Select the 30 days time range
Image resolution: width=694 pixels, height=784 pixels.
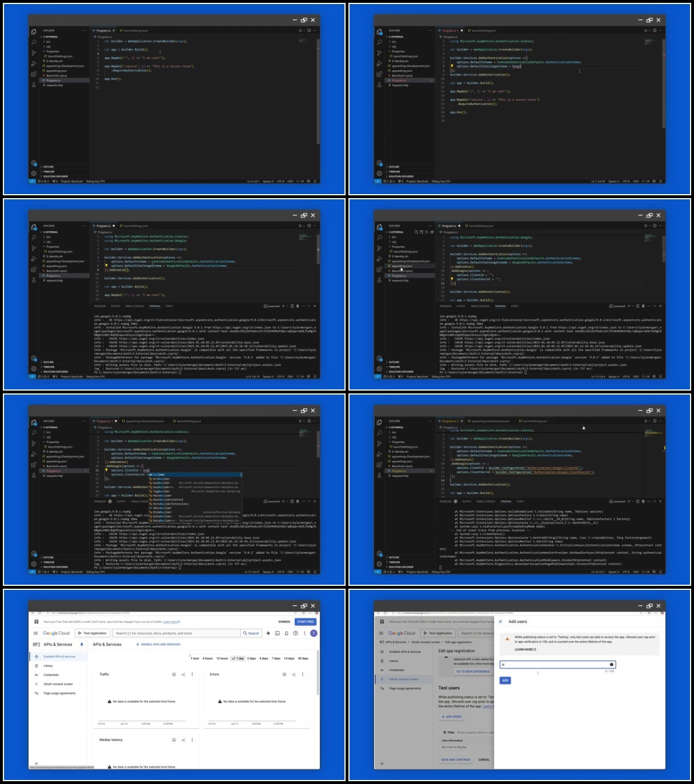coord(303,658)
